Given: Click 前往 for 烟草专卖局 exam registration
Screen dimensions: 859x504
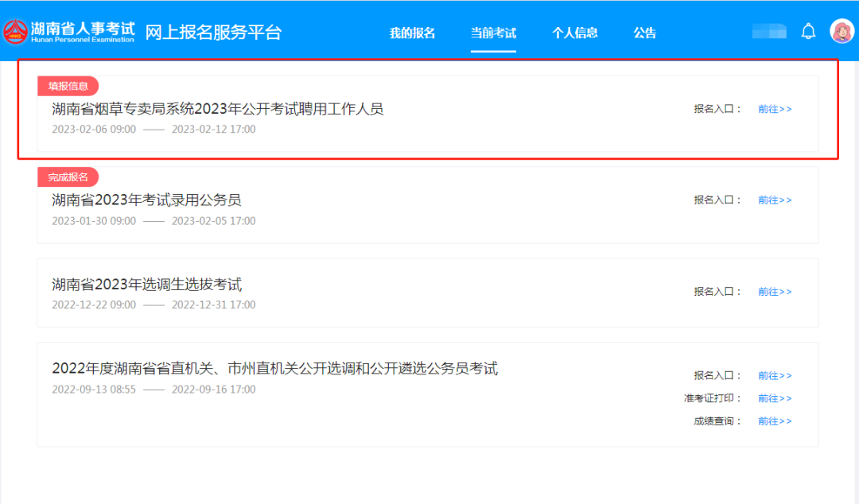Looking at the screenshot, I should pos(774,110).
